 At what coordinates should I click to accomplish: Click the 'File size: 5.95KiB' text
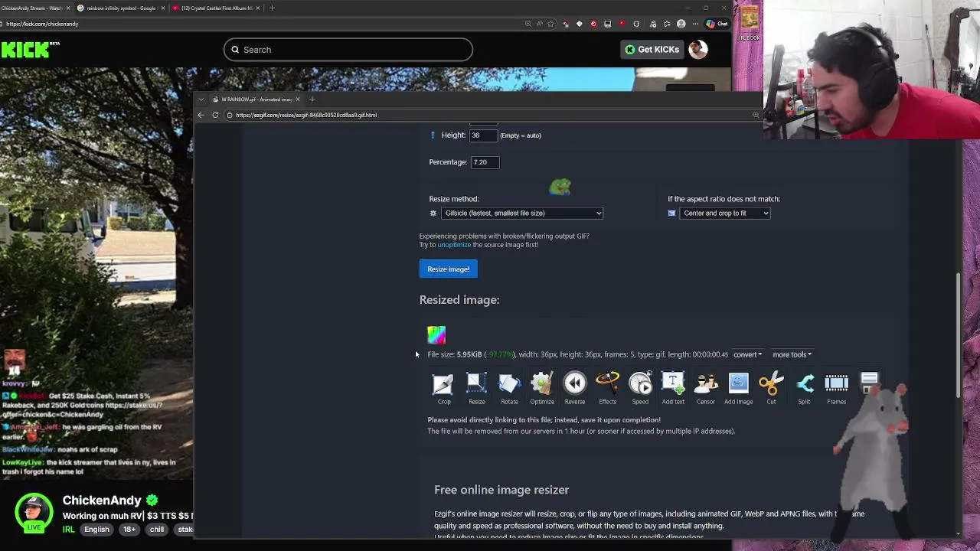point(455,354)
